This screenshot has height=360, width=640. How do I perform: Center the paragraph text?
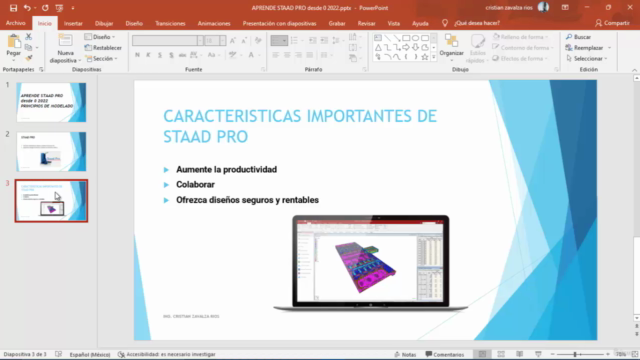287,55
